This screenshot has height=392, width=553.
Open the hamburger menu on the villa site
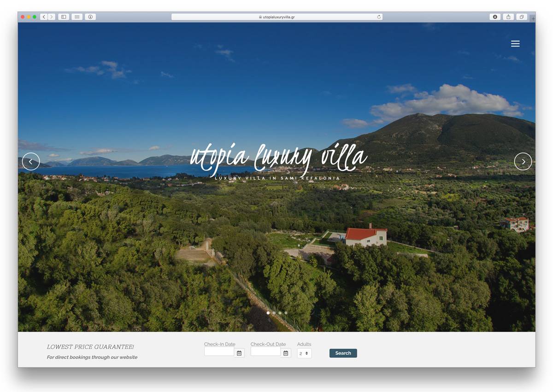(x=515, y=44)
